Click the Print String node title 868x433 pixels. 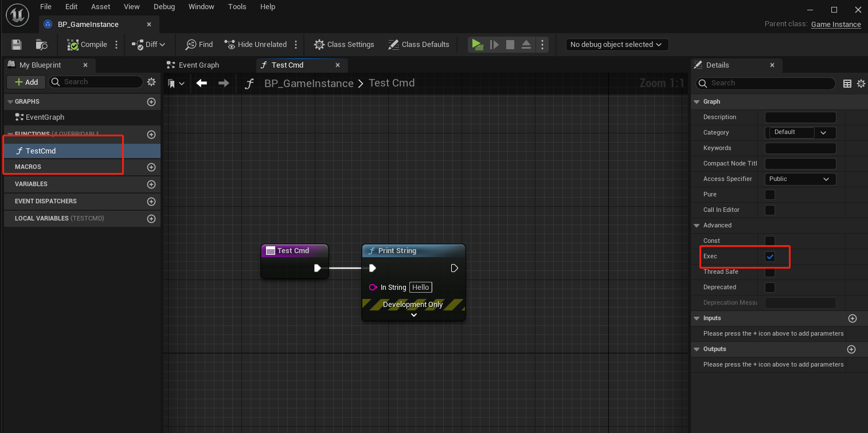[x=397, y=251]
